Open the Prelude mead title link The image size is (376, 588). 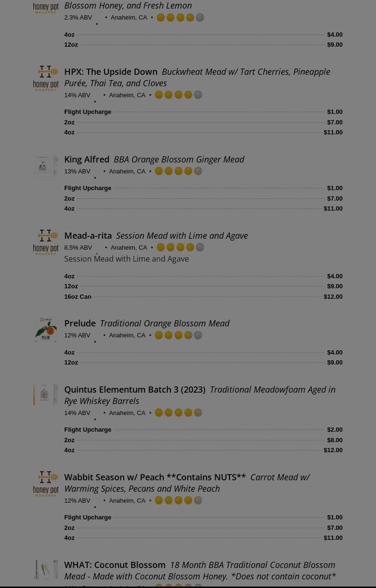[x=80, y=323]
